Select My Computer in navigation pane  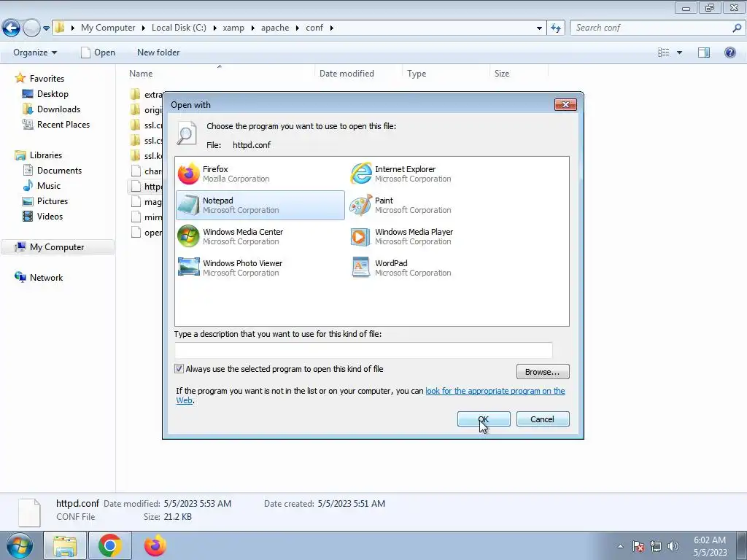click(x=57, y=247)
